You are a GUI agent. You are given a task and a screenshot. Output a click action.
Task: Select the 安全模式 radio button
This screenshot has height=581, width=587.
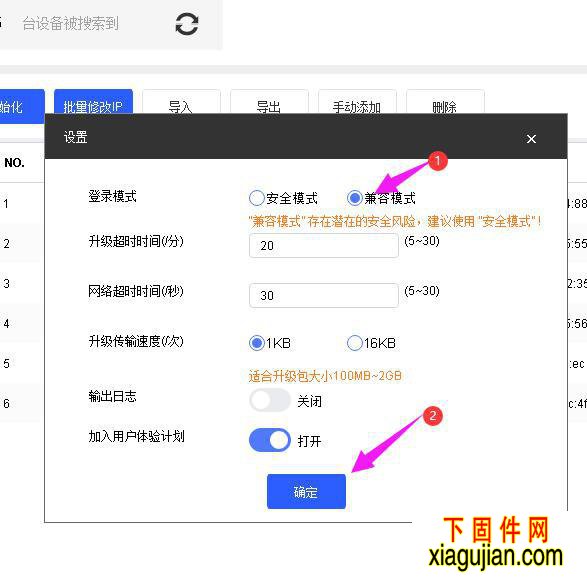(256, 198)
